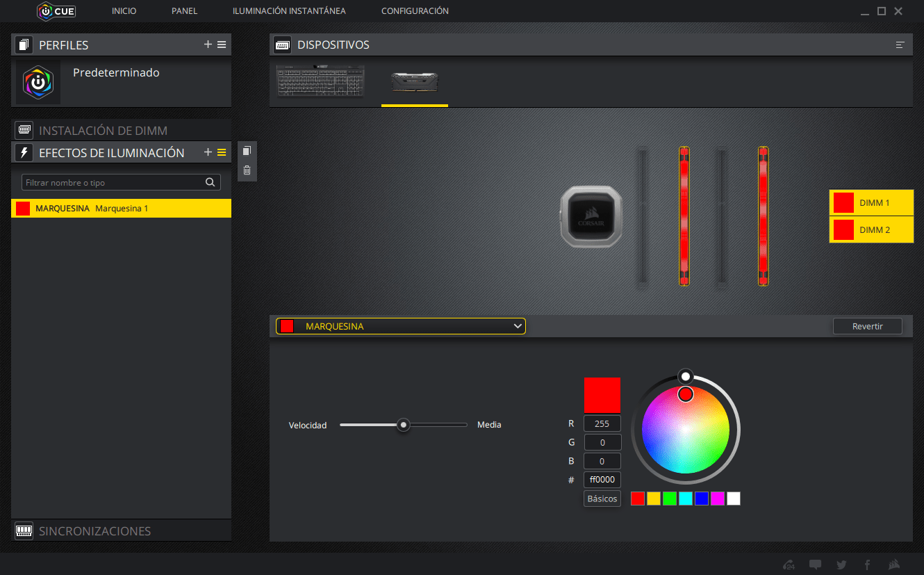This screenshot has height=575, width=924.
Task: Pick the blue basic color swatch
Action: (701, 499)
